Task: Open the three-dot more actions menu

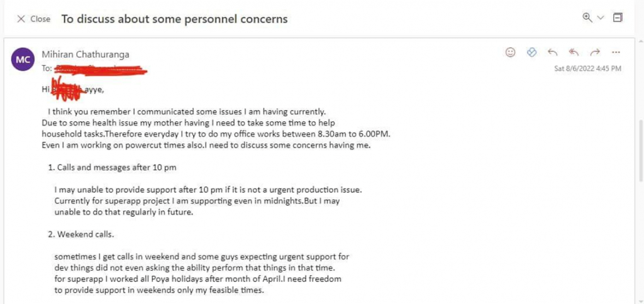Action: (x=616, y=52)
